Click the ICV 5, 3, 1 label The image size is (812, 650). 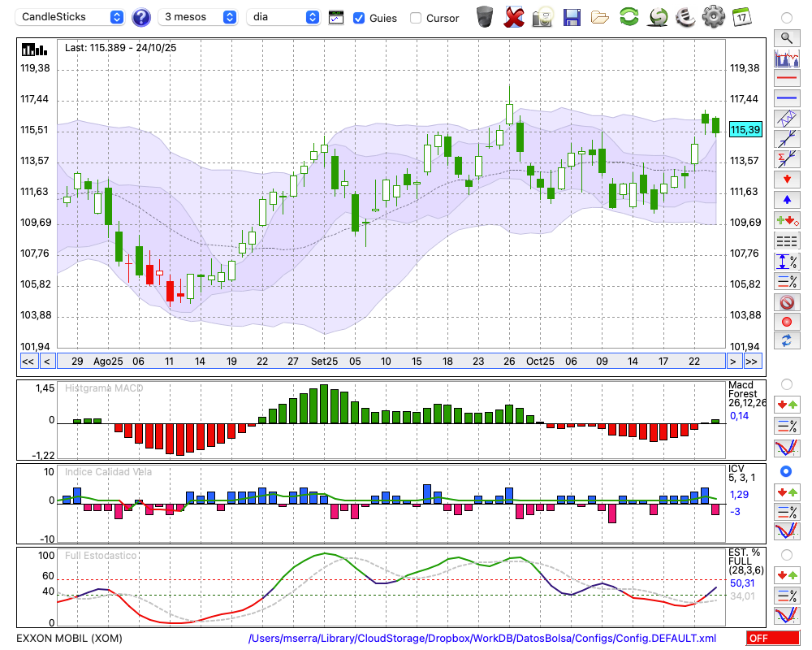click(742, 473)
